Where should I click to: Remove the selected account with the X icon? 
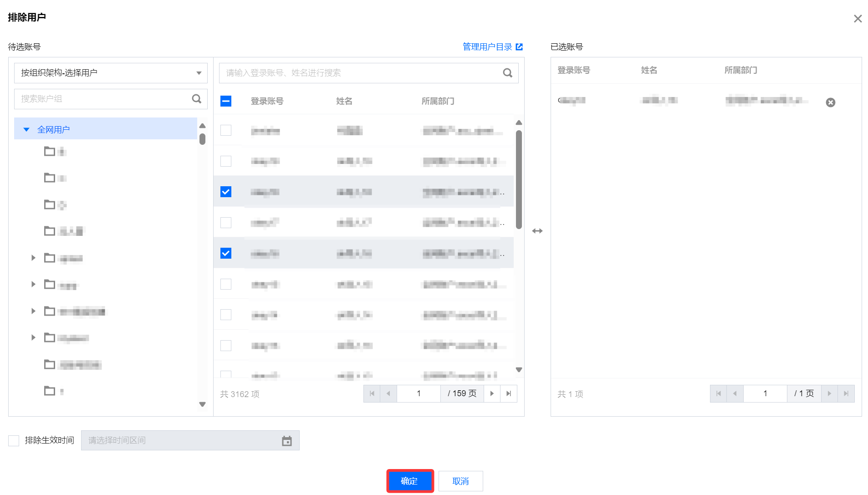830,102
